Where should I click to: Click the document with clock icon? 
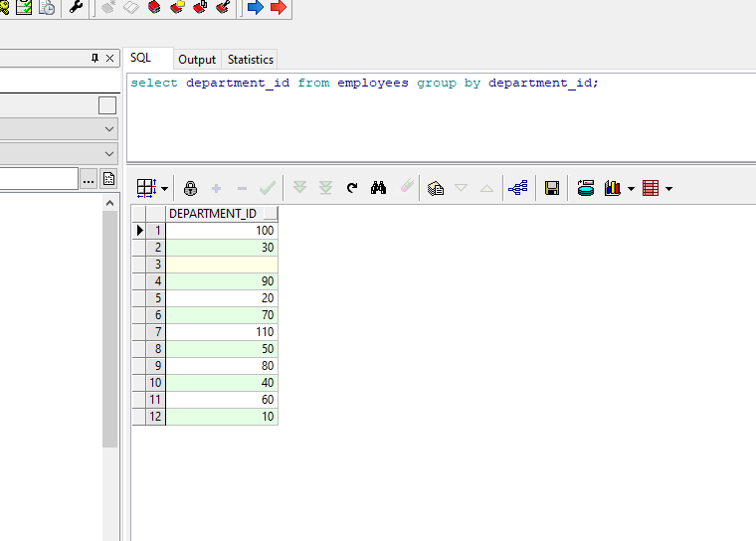coord(47,7)
